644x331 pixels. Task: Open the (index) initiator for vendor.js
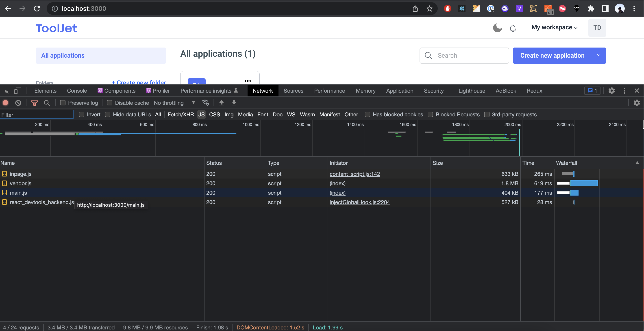click(337, 183)
